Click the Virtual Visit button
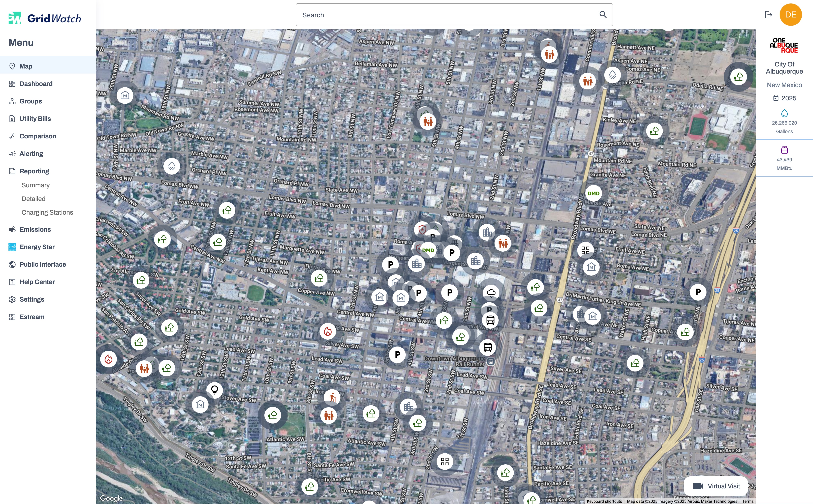Image resolution: width=813 pixels, height=504 pixels. [x=716, y=486]
